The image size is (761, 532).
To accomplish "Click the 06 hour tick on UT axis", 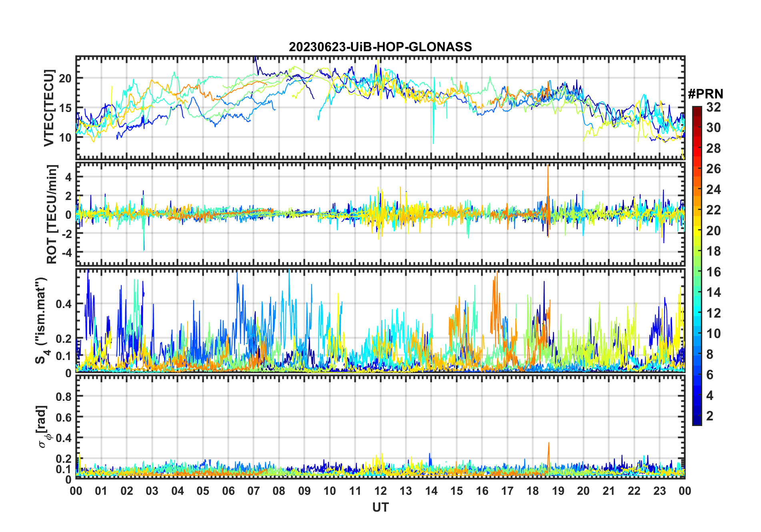I will coord(228,491).
